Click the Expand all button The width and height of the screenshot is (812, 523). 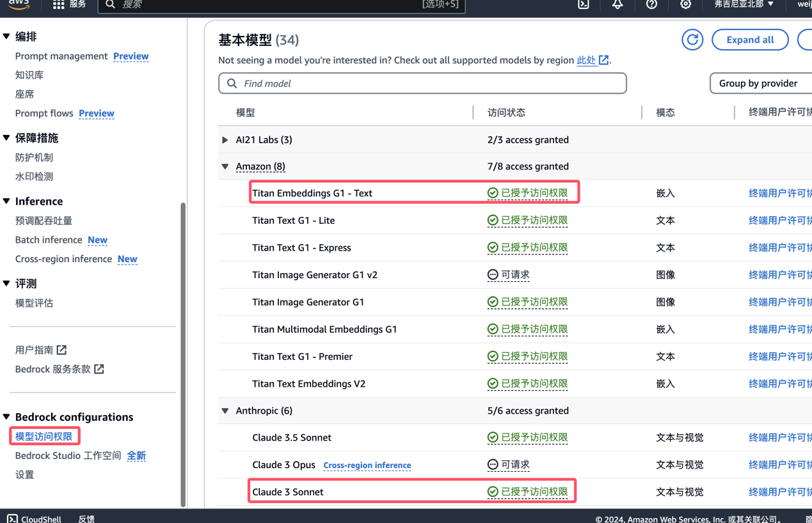pos(750,40)
